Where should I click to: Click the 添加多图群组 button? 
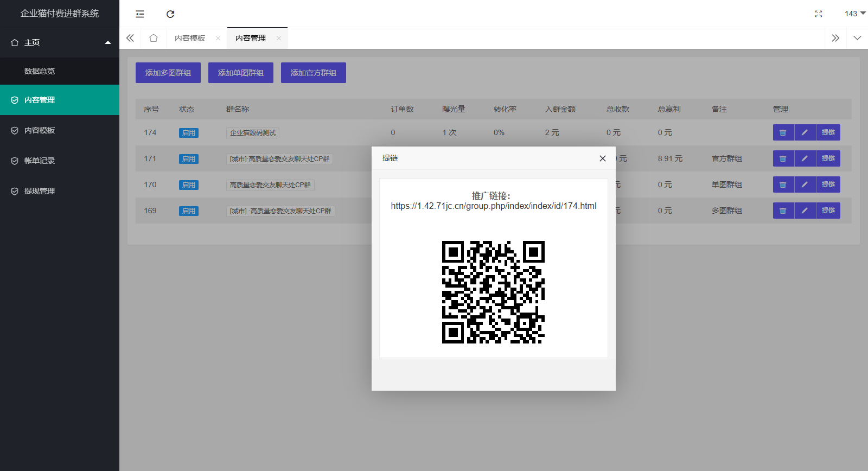point(168,73)
